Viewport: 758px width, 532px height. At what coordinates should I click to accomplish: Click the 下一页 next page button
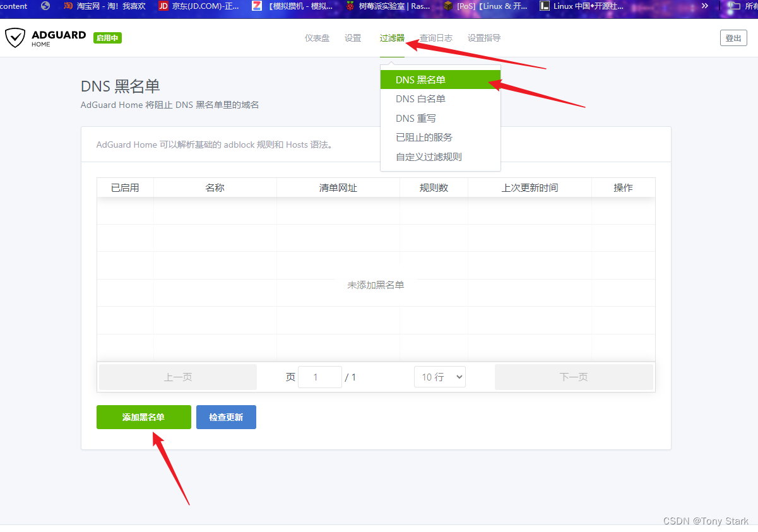574,377
